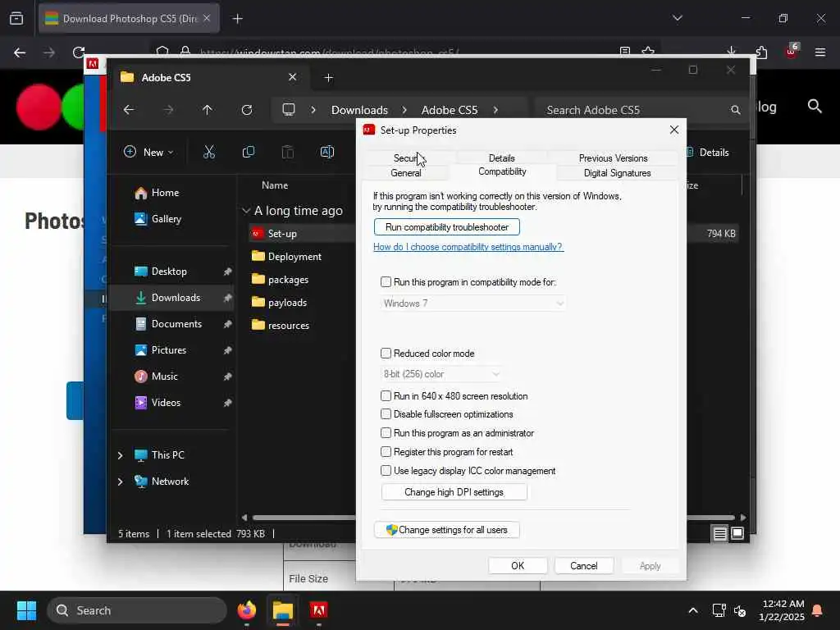Refresh the Adobe CS5 folder view

pyautogui.click(x=247, y=110)
